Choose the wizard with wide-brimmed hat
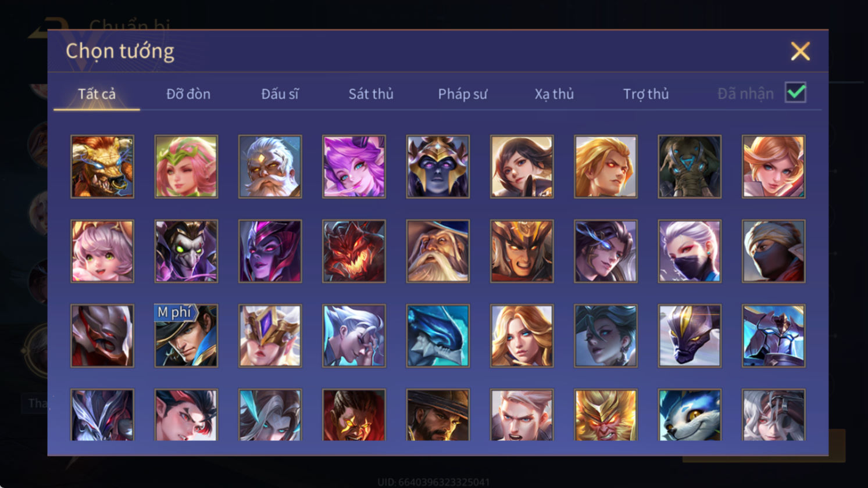This screenshot has width=868, height=488. (438, 251)
